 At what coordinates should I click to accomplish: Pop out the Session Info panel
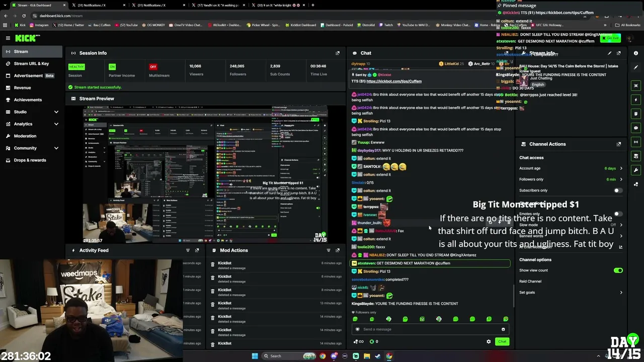click(x=338, y=53)
